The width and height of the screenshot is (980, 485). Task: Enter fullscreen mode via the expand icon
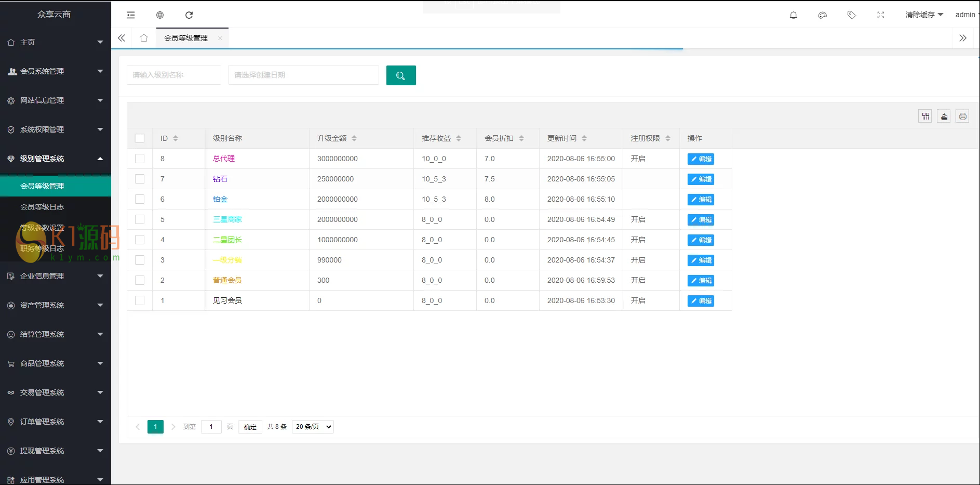(880, 15)
